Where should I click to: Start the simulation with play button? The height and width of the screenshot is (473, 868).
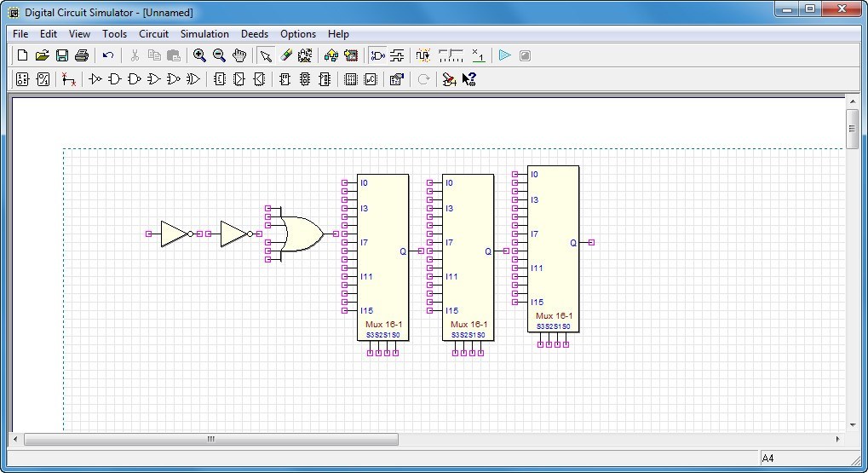coord(504,55)
